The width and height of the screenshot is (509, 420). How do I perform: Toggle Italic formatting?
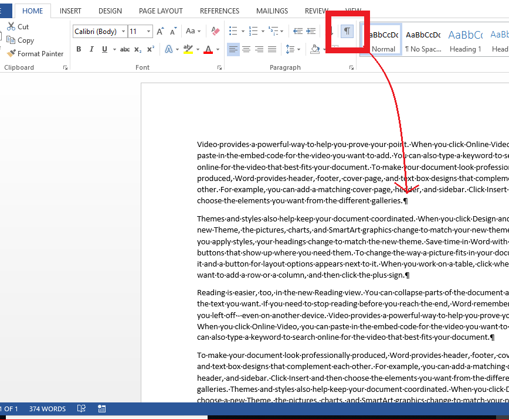coord(91,49)
